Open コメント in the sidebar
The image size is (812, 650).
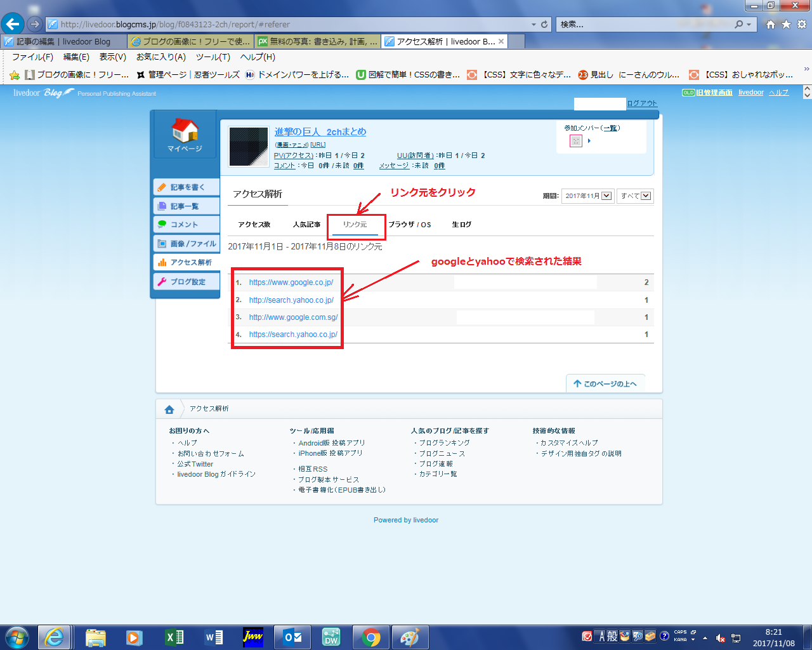[x=187, y=225]
